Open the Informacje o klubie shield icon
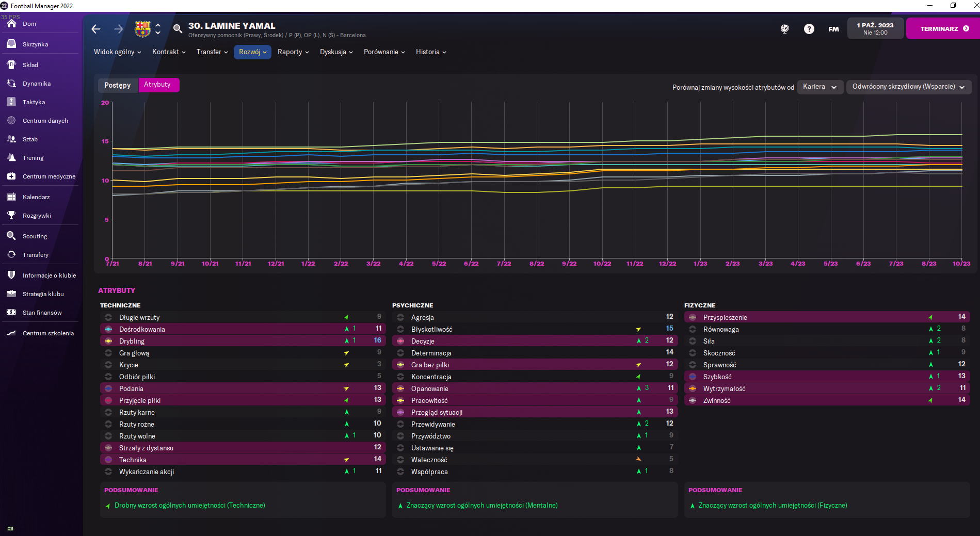Screen dimensions: 980x536 point(11,275)
